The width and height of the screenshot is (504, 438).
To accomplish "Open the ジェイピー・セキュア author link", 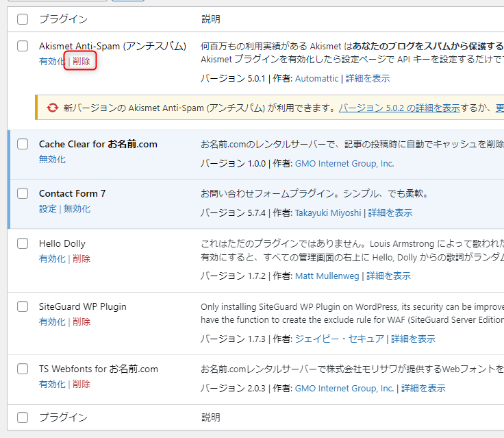I will pos(340,339).
